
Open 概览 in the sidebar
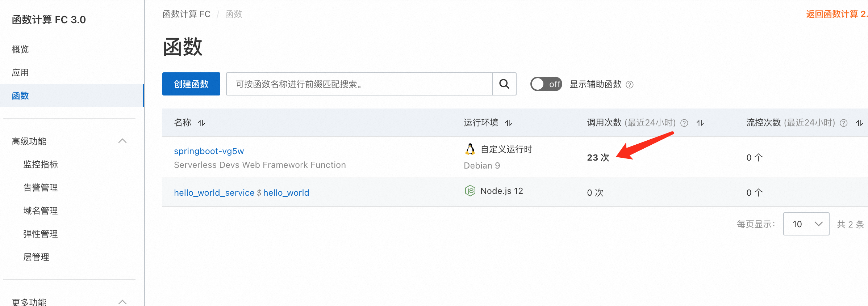coord(20,49)
